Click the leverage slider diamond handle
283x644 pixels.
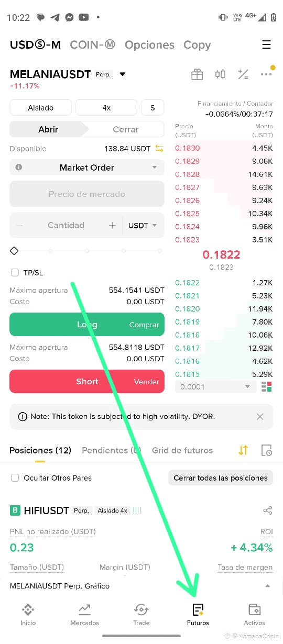coord(14,251)
